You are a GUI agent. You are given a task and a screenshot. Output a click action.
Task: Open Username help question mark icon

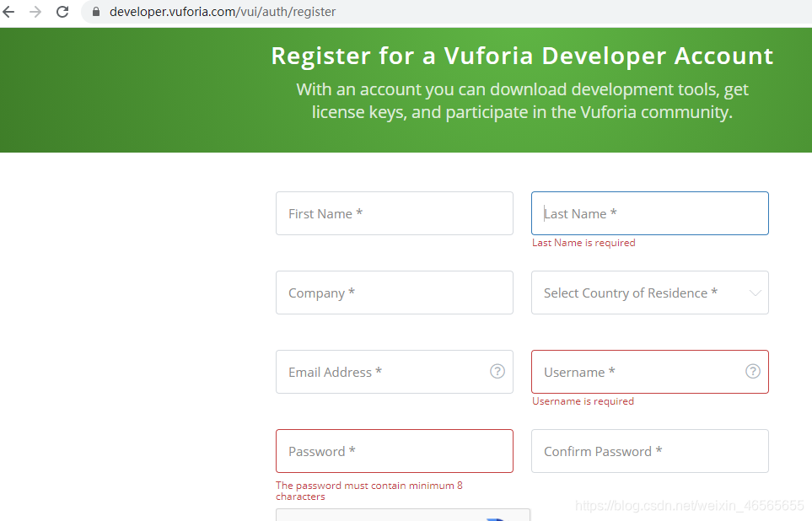click(x=752, y=371)
